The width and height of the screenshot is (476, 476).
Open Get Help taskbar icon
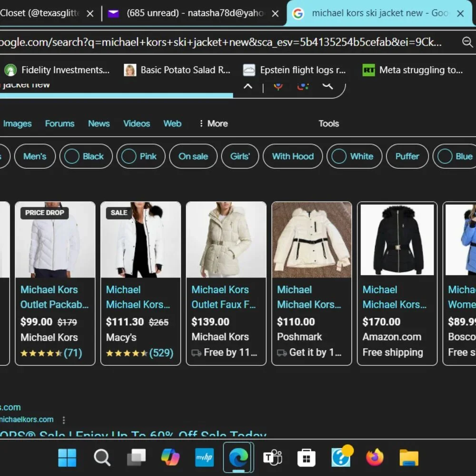pyautogui.click(x=341, y=456)
